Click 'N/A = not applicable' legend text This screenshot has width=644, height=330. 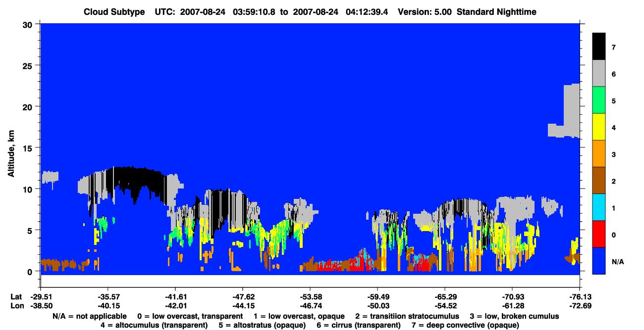(x=91, y=316)
